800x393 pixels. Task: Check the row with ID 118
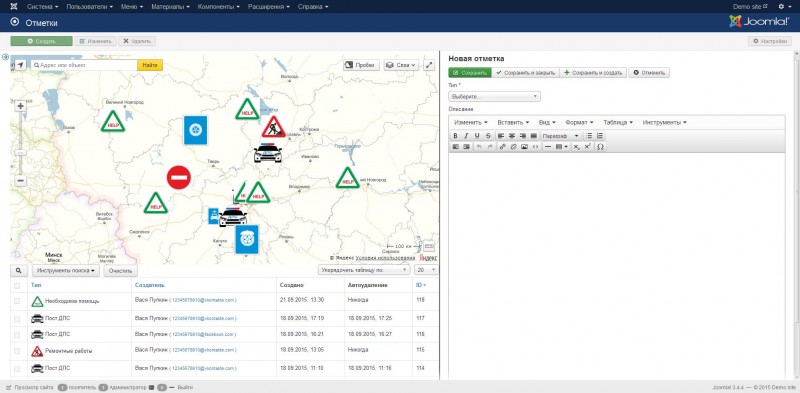pos(17,301)
